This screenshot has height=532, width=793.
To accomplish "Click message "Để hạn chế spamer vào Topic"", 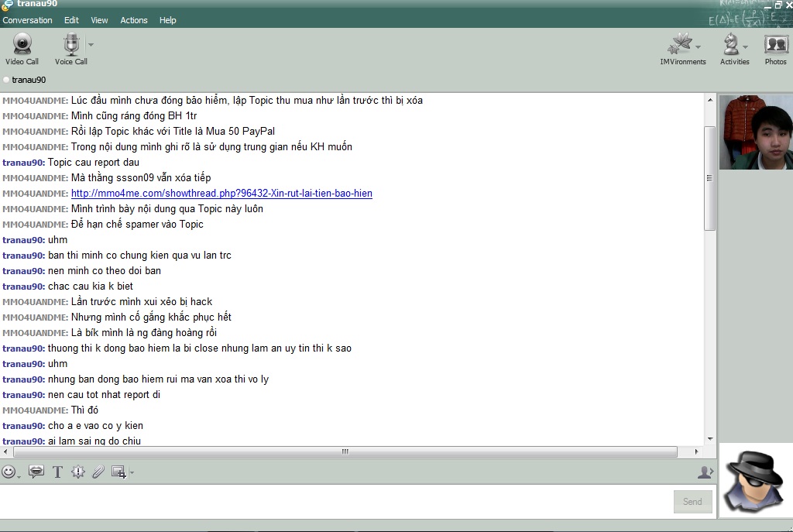I will coord(137,224).
